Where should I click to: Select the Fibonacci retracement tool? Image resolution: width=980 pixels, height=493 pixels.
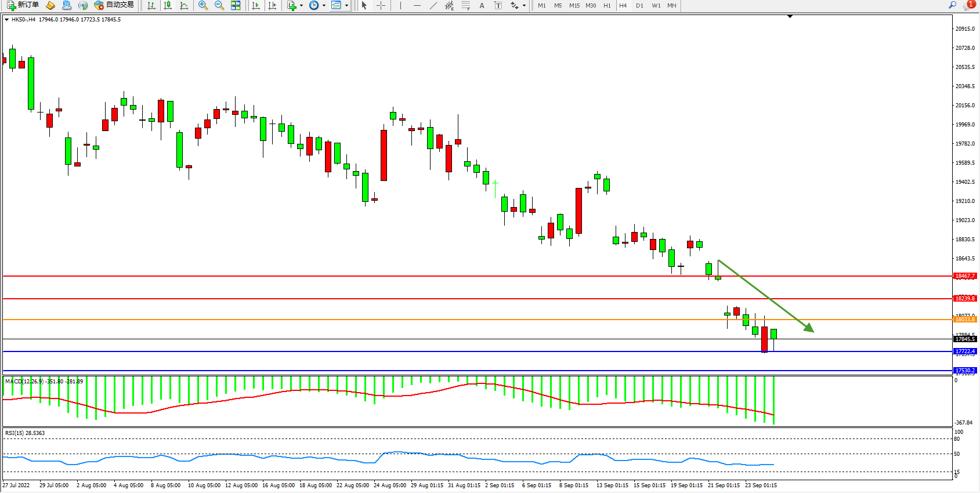(465, 5)
